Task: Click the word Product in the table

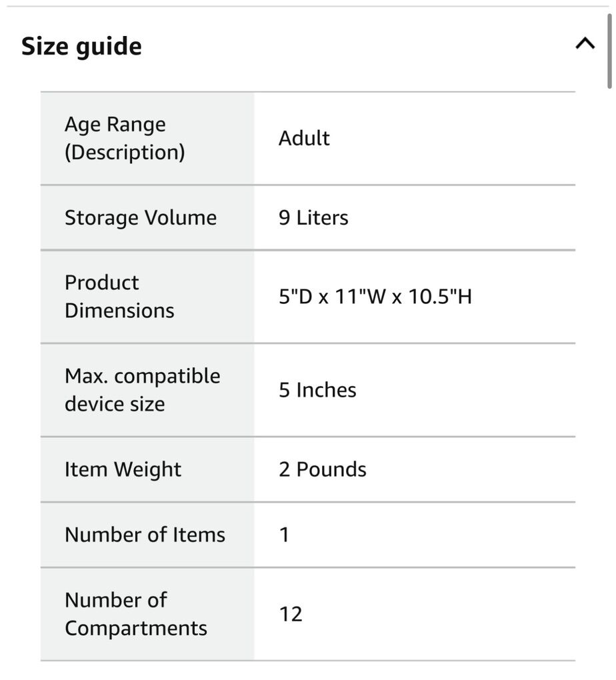Action: [101, 282]
